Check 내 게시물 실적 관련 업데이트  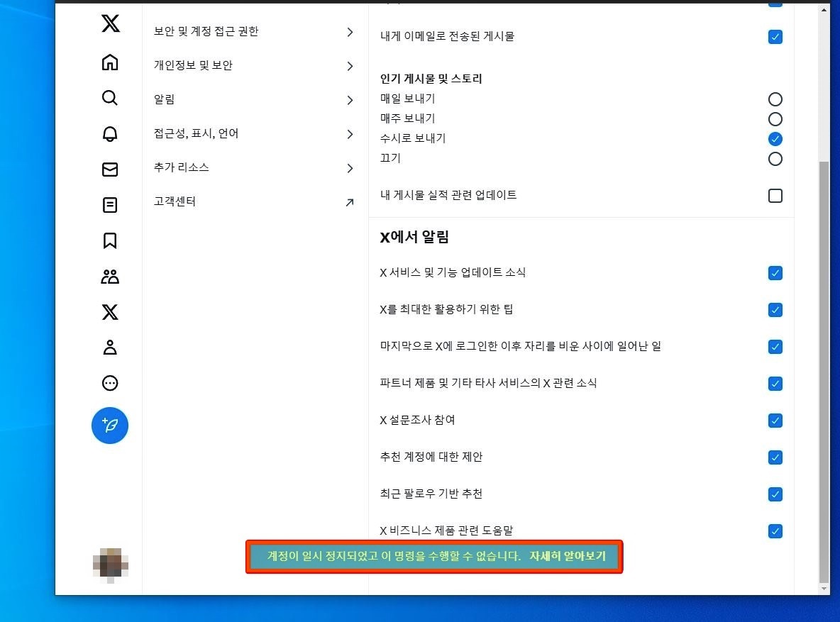[x=775, y=196]
